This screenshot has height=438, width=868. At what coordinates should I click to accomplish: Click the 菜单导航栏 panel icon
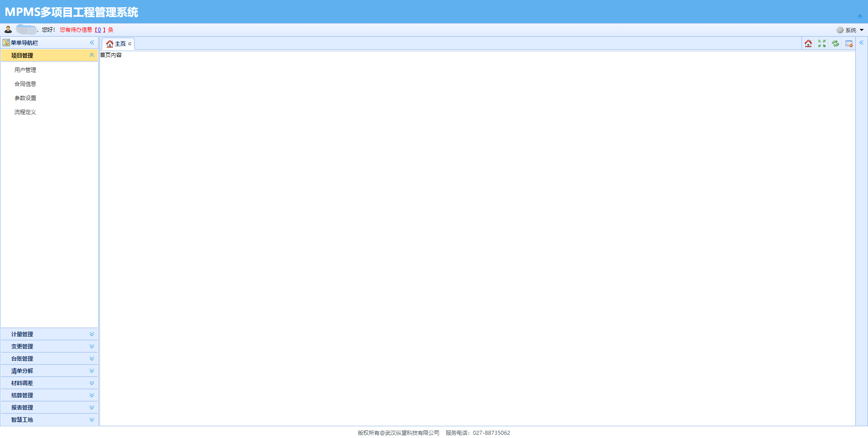(x=6, y=43)
